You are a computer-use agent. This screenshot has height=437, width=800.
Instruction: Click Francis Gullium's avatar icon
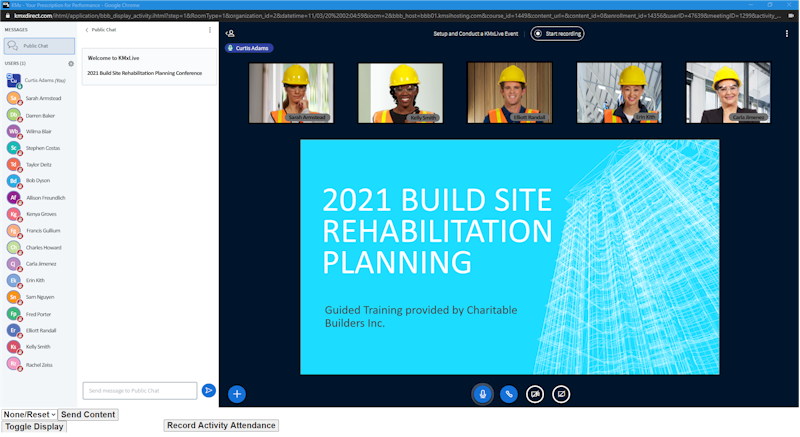(x=14, y=230)
